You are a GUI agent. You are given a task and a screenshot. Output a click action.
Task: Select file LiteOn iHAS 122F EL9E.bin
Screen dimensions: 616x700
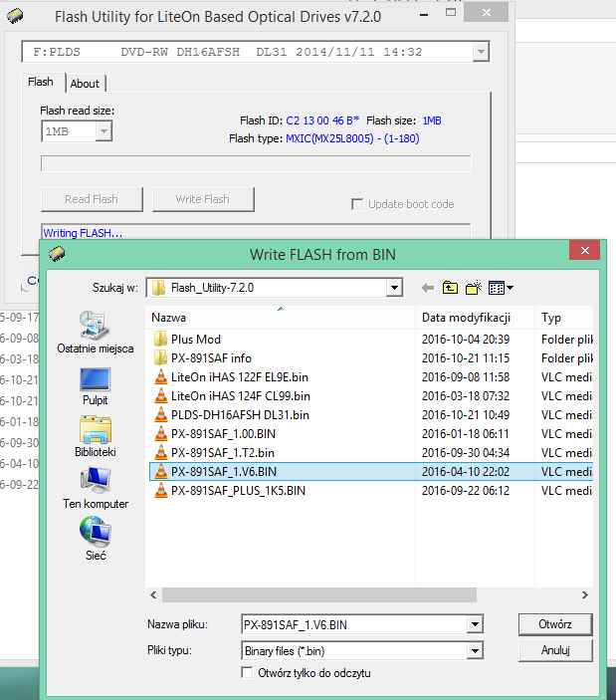(x=240, y=377)
